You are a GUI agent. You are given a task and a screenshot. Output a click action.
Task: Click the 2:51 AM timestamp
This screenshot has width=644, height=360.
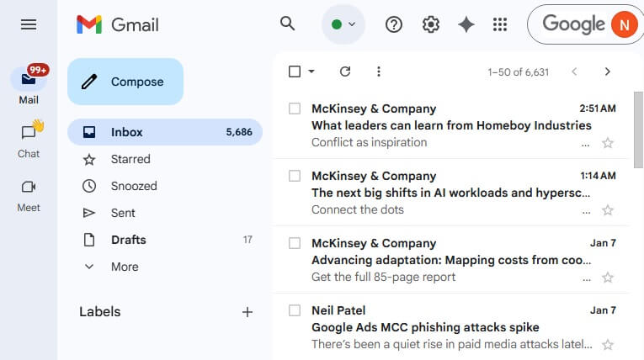[x=598, y=109]
